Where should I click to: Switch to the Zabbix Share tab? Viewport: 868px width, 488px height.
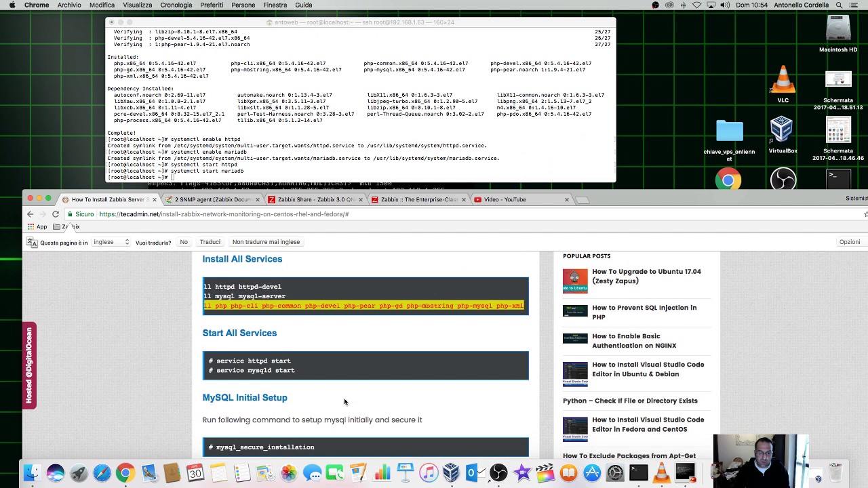pyautogui.click(x=315, y=200)
